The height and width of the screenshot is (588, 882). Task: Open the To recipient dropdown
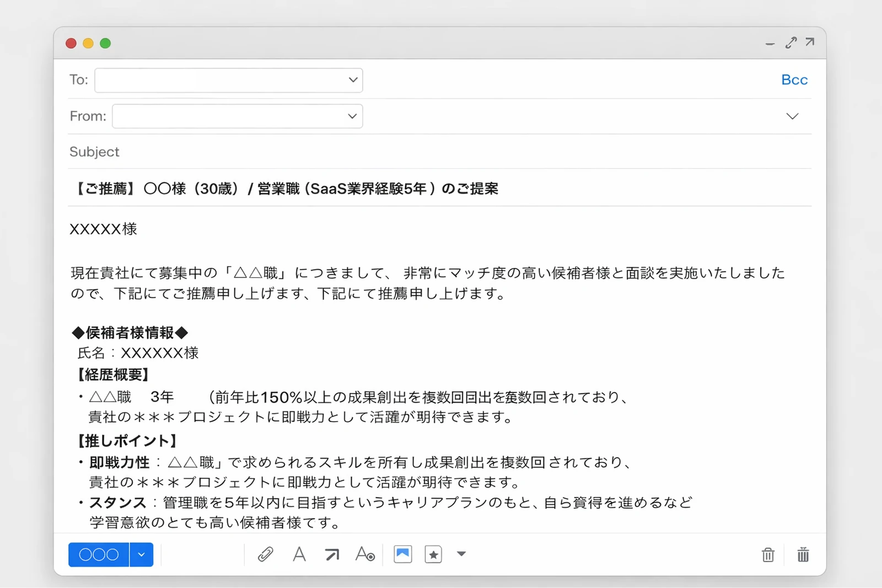(x=353, y=80)
